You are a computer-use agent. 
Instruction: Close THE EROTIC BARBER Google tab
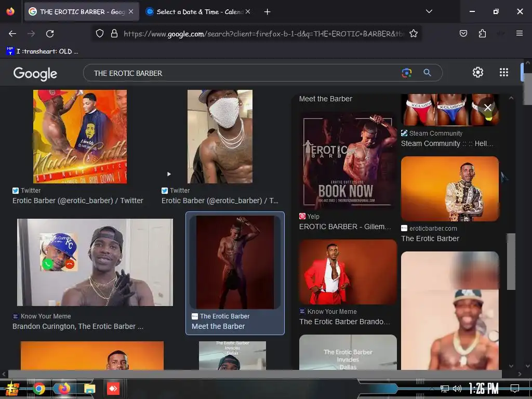click(x=131, y=12)
